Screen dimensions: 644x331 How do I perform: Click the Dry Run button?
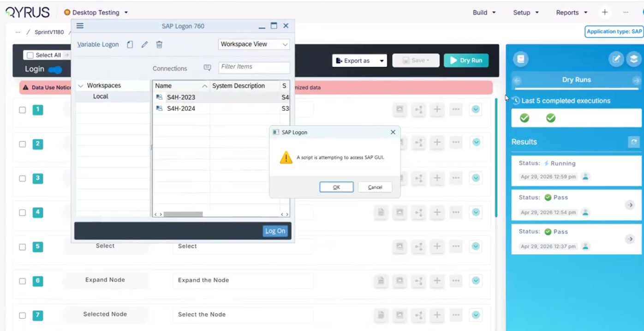(x=466, y=60)
